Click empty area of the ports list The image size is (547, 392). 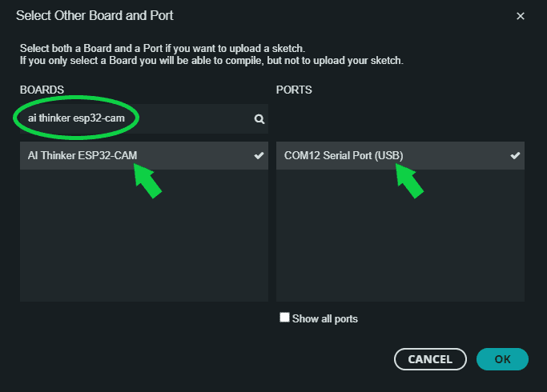(400, 235)
